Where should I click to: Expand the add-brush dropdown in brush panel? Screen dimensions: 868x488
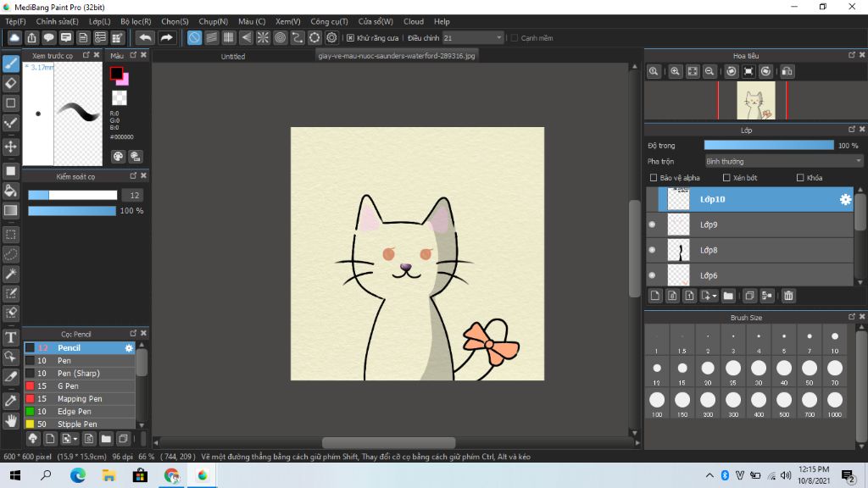coord(75,439)
